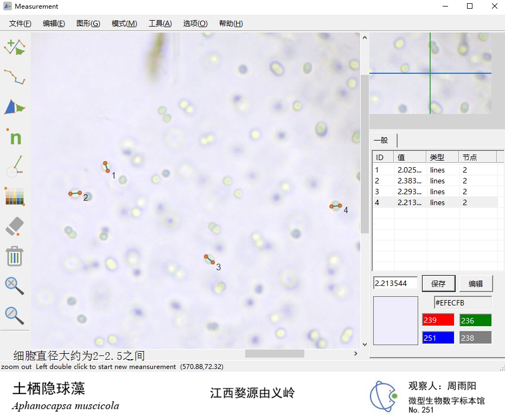Select the angle measurement tool
505x420 pixels.
coord(15,167)
